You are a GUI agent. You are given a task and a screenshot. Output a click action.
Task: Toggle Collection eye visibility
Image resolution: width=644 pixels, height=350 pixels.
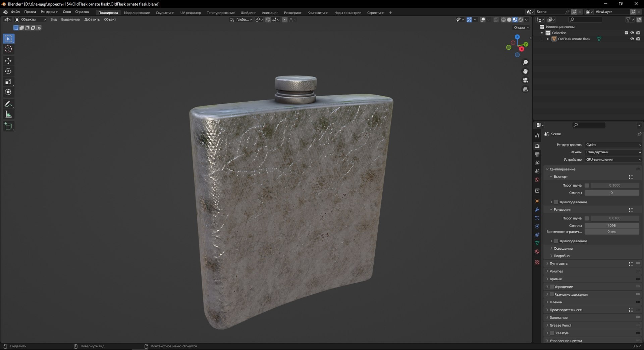[x=632, y=33]
